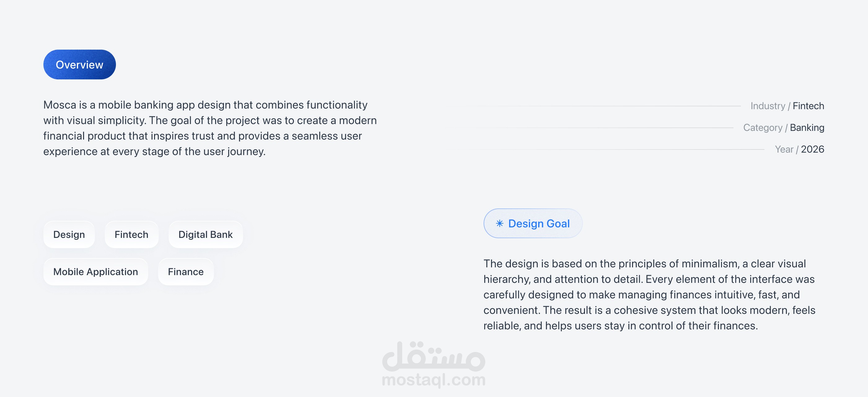This screenshot has width=868, height=397.
Task: Select the Design tag chip
Action: click(x=69, y=234)
